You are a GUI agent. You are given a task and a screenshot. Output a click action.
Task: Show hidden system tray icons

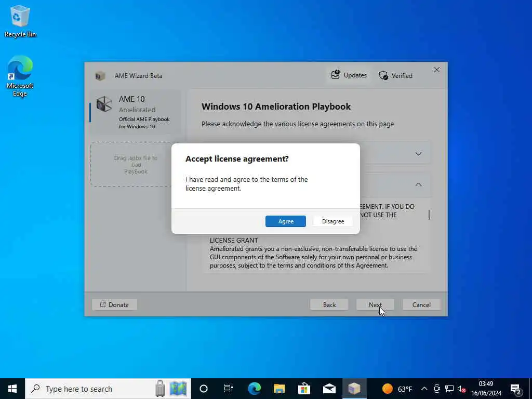point(424,389)
